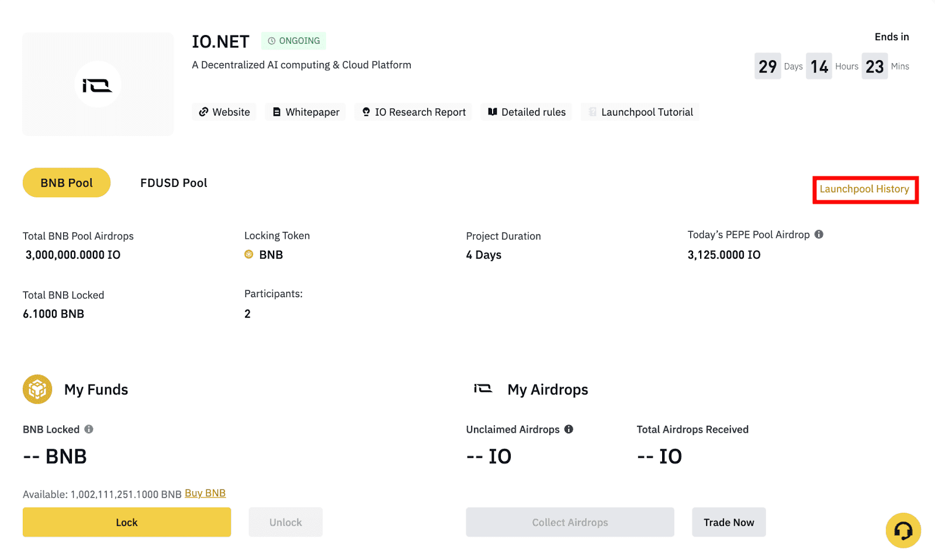Open the project Website link
The width and height of the screenshot is (935, 560).
tap(224, 112)
